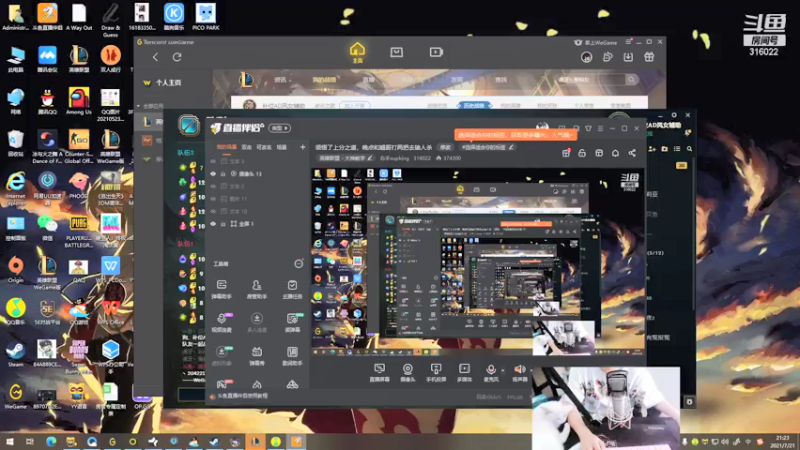Open the WeGame title bar menu icon
The height and width of the screenshot is (450, 800).
(x=628, y=42)
